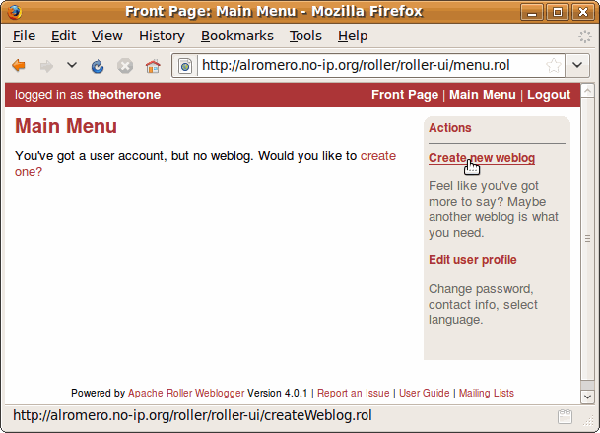Go to the browser Home page

pyautogui.click(x=153, y=66)
